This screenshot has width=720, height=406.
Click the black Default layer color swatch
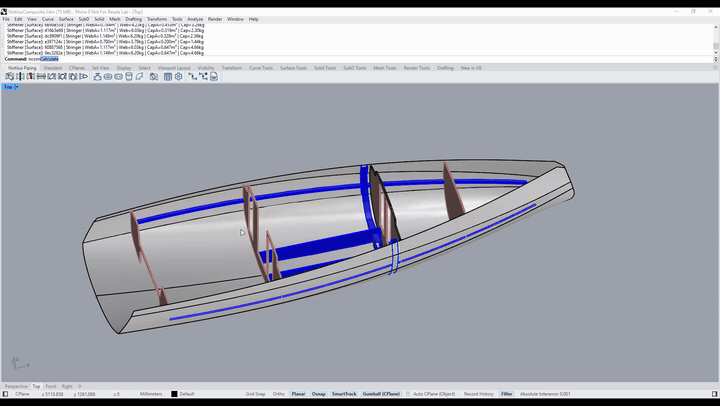[174, 394]
